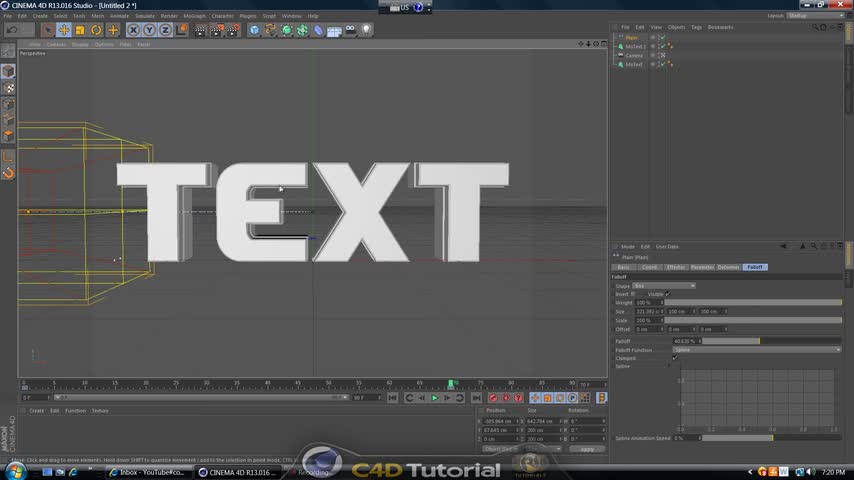854x480 pixels.
Task: Open the floor environment icon
Action: [x=334, y=31]
